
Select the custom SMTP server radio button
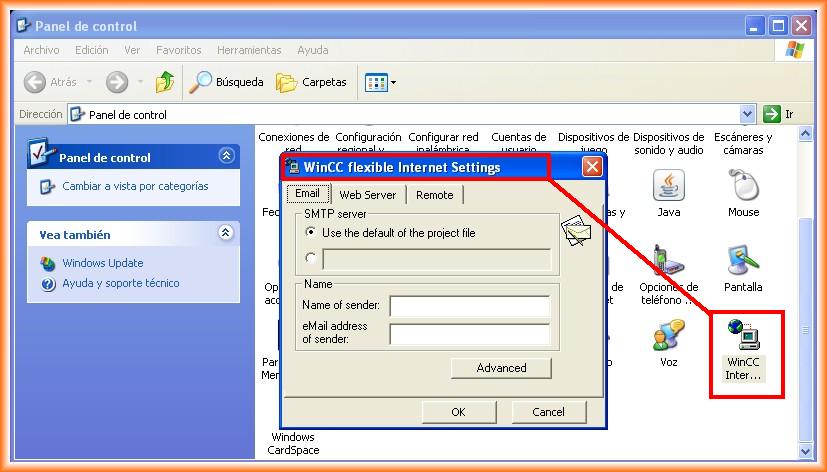click(x=310, y=259)
